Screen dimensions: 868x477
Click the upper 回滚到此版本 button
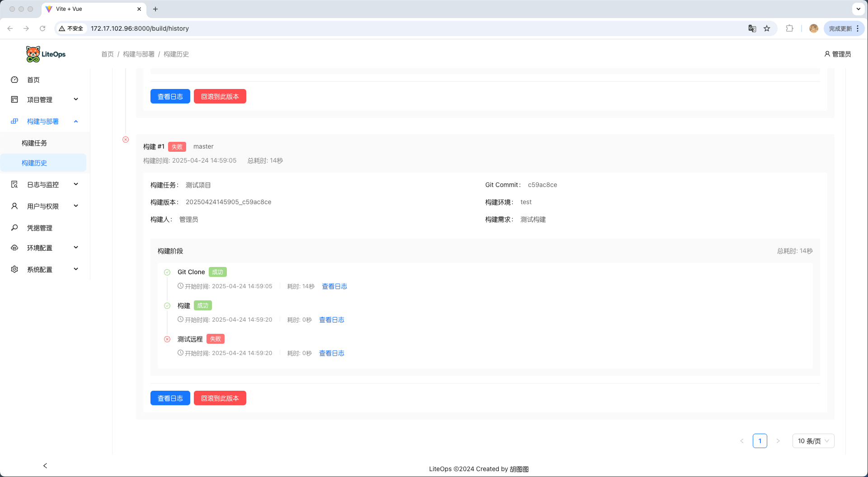click(x=220, y=96)
